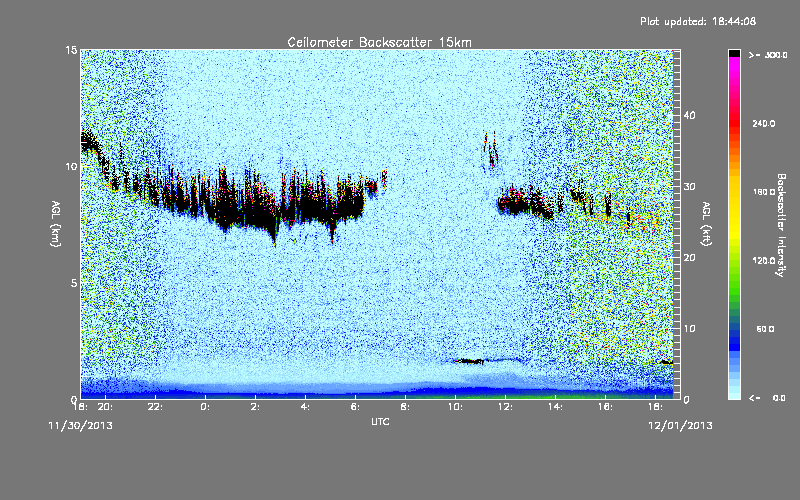The height and width of the screenshot is (500, 800).
Task: Click the "5" tick on the km axis
Action: [x=74, y=283]
